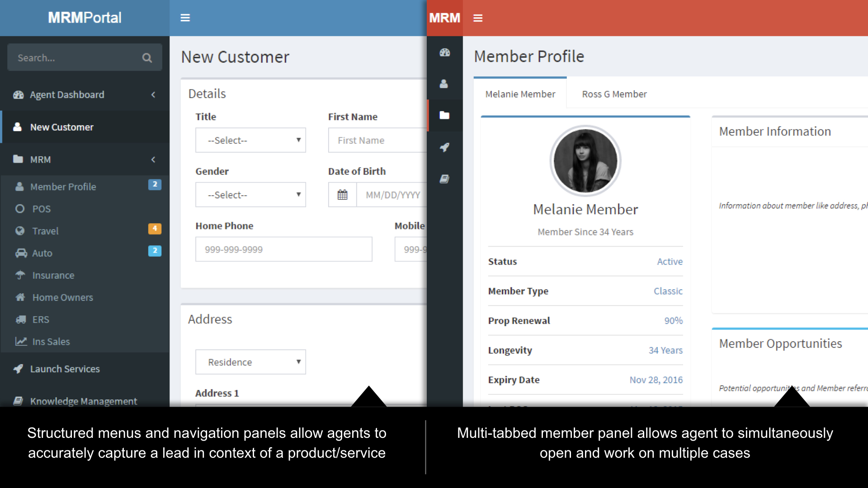
Task: Collapse the MRM menu chevron
Action: 153,160
